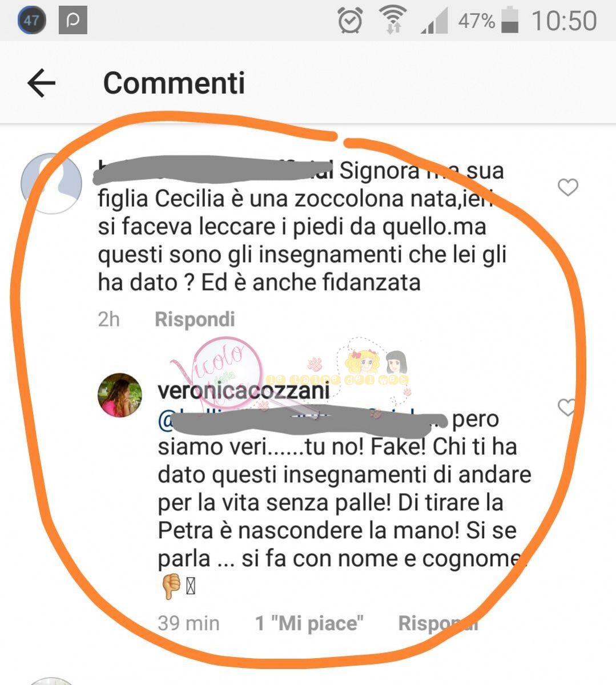Viewport: 616px width, 685px height.
Task: Like veronicacozzani's reply with heart icon
Action: point(567,407)
